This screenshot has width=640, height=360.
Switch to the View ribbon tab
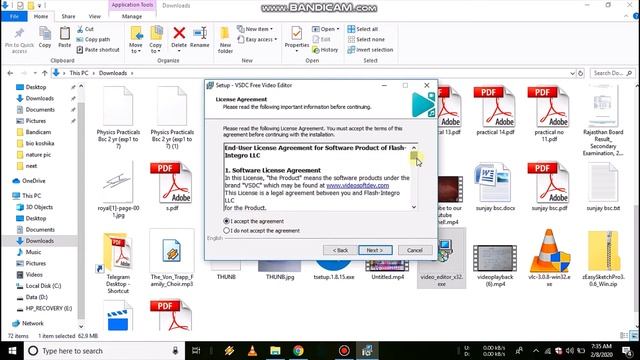pyautogui.click(x=94, y=16)
